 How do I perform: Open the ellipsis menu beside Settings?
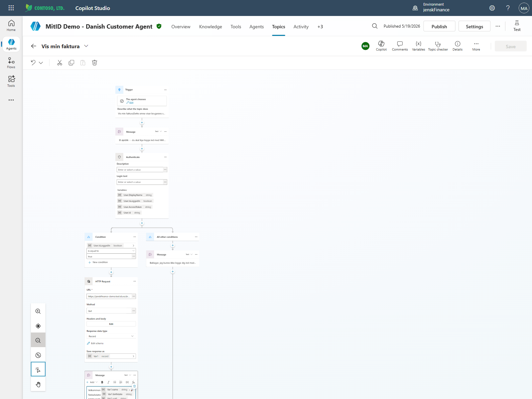498,26
